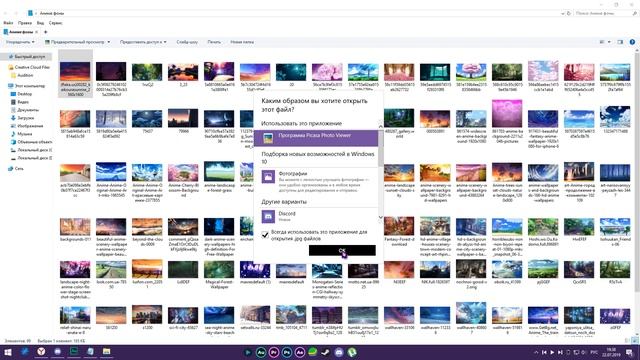The width and height of the screenshot is (640, 360).
Task: Open Yandex Browser from taskbar
Action: tap(41, 352)
